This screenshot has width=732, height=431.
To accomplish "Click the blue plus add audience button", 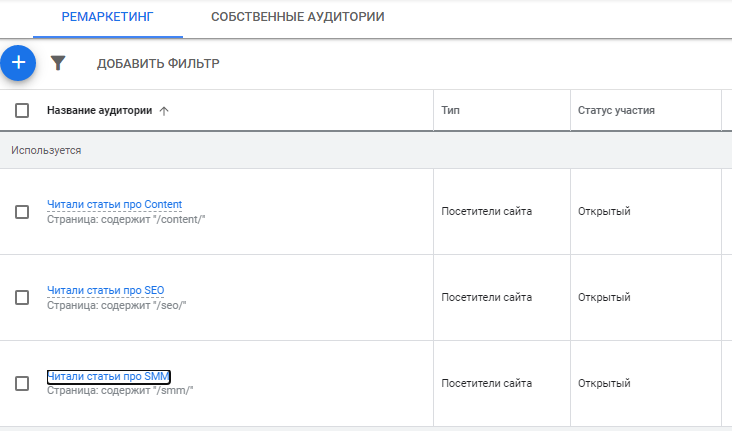I will [x=17, y=63].
